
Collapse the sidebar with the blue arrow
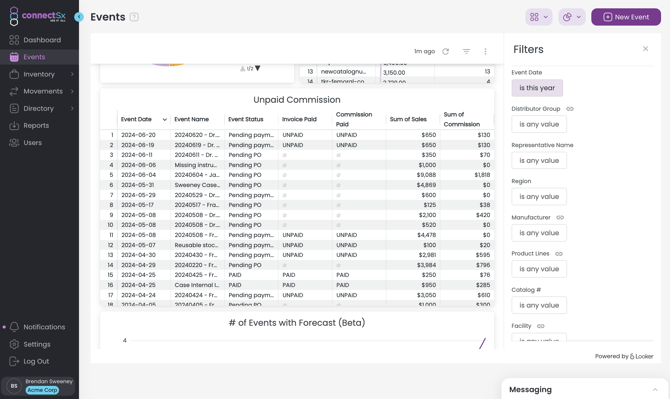pos(79,17)
